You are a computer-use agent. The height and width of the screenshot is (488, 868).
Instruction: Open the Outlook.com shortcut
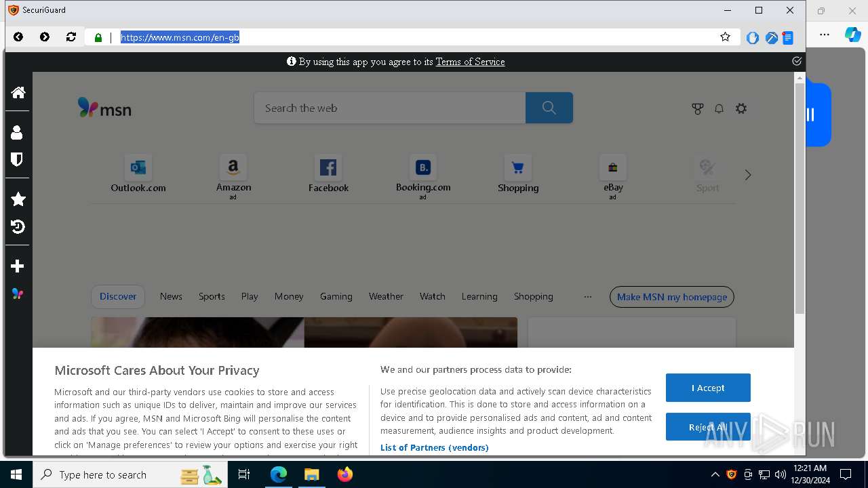(x=138, y=175)
